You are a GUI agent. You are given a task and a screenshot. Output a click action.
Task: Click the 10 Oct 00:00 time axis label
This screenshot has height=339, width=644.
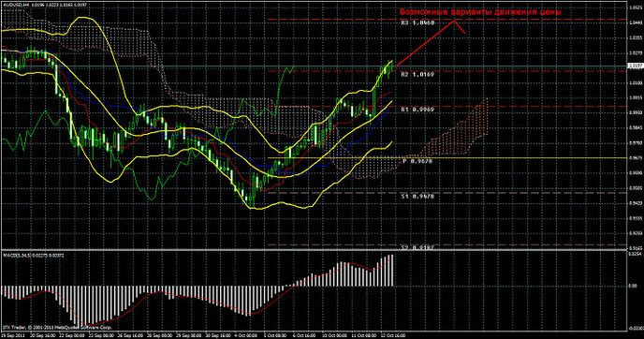[334, 335]
